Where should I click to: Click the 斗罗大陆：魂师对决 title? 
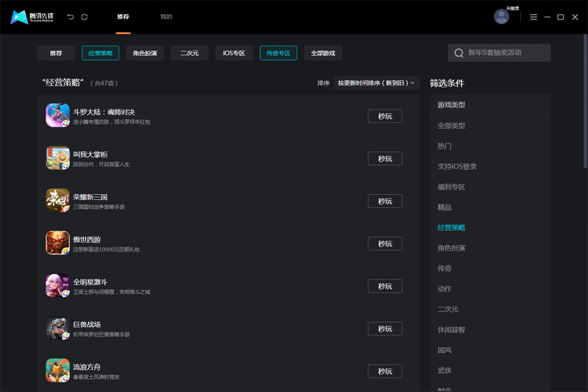click(x=104, y=112)
